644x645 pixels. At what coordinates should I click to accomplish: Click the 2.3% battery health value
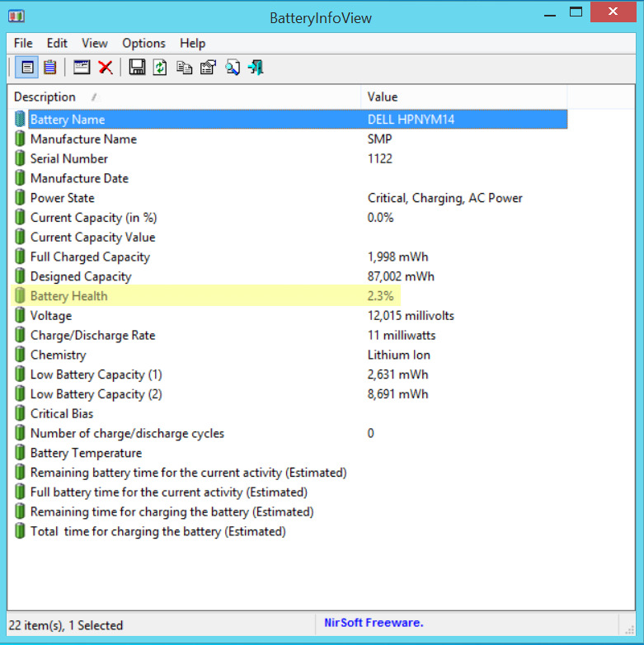380,296
